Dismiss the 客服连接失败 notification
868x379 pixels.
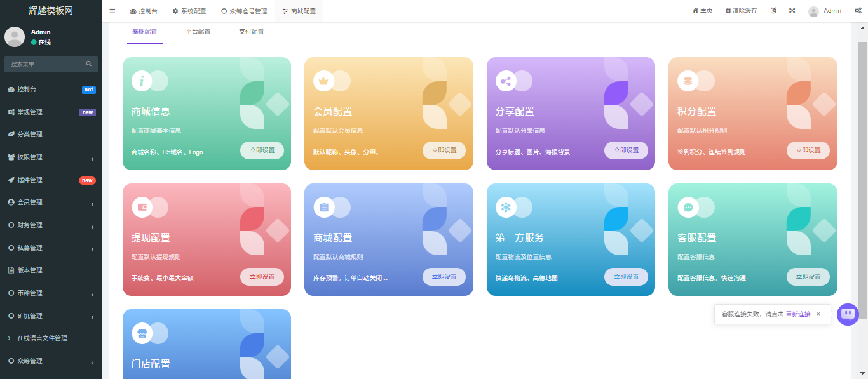coord(818,314)
